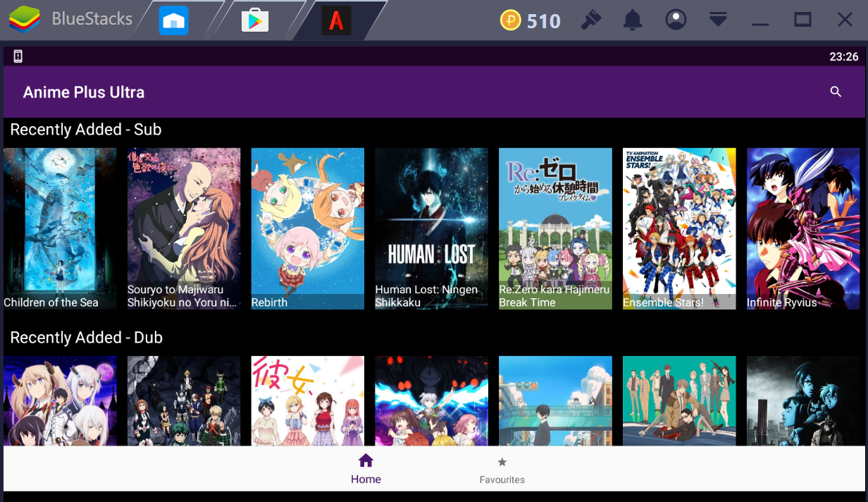Image resolution: width=868 pixels, height=502 pixels.
Task: Click the Favourites star icon
Action: coord(502,463)
